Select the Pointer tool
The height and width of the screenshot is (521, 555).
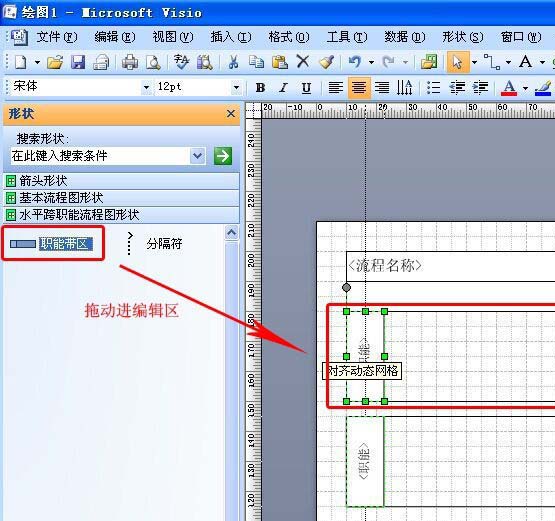[x=458, y=62]
